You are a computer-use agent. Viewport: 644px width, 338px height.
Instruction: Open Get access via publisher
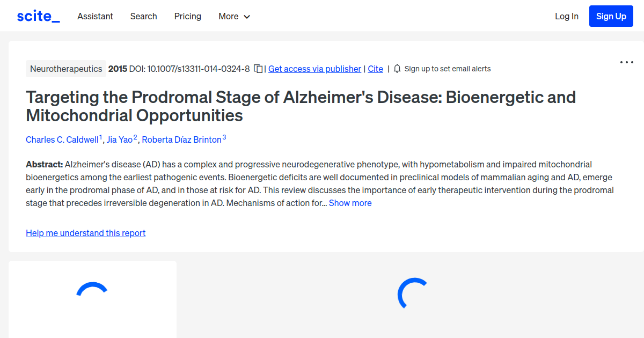coord(314,69)
